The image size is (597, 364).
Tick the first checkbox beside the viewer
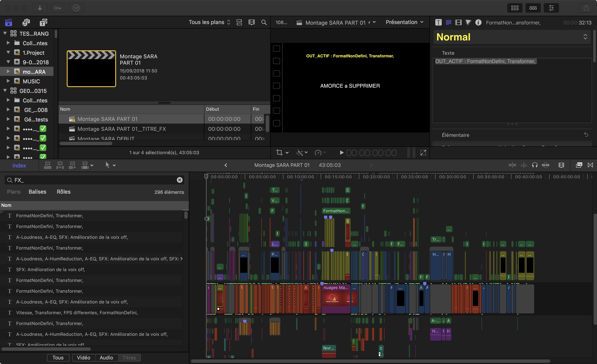click(x=277, y=49)
